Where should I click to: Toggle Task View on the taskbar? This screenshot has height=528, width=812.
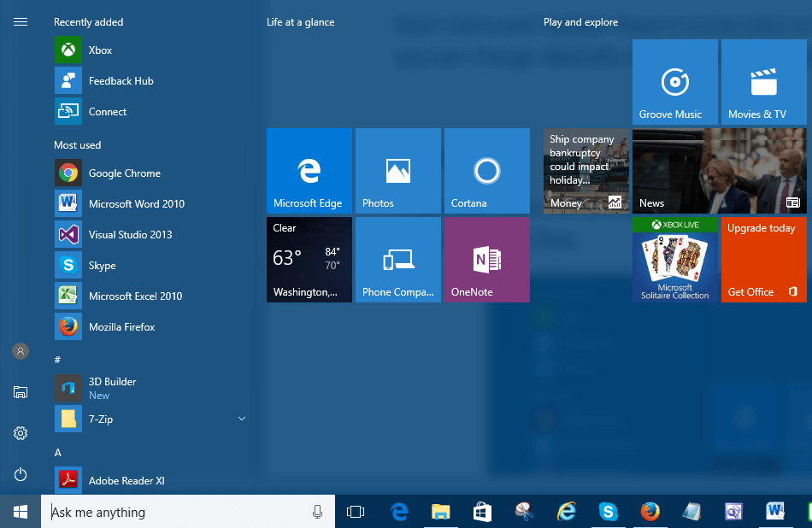click(356, 513)
